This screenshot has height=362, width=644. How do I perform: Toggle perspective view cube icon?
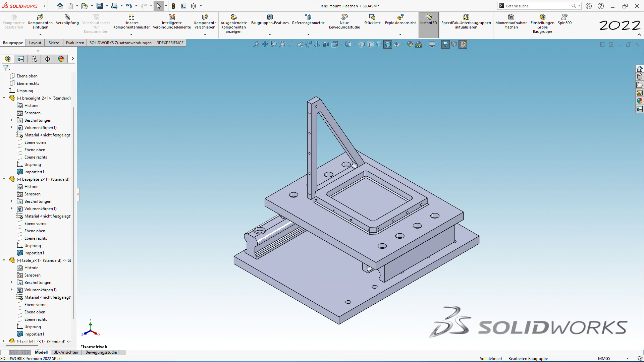(454, 44)
